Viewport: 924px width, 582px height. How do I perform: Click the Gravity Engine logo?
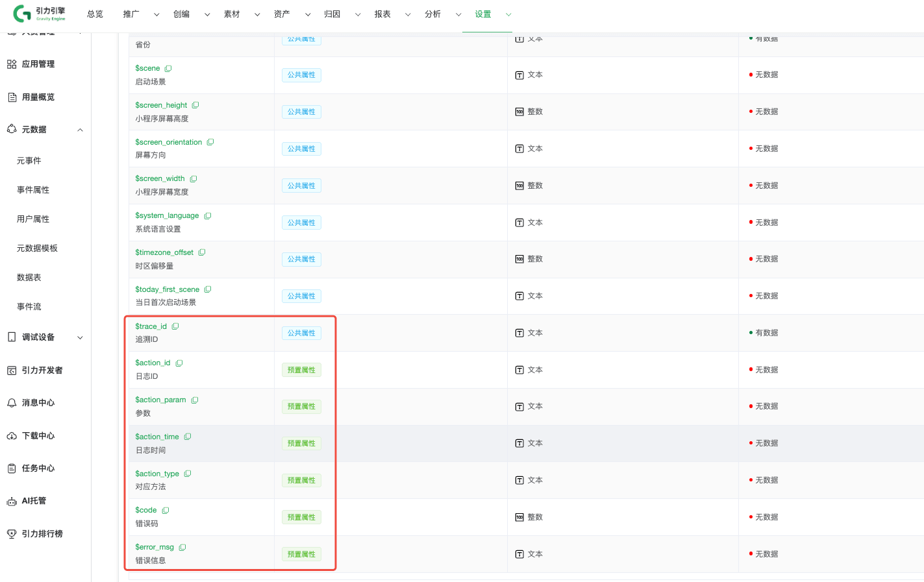pyautogui.click(x=39, y=14)
